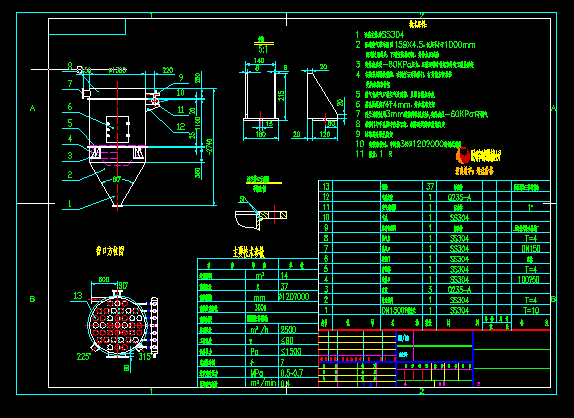Click callout number 11 right of the vessel
The height and width of the screenshot is (418, 574).
tap(181, 109)
